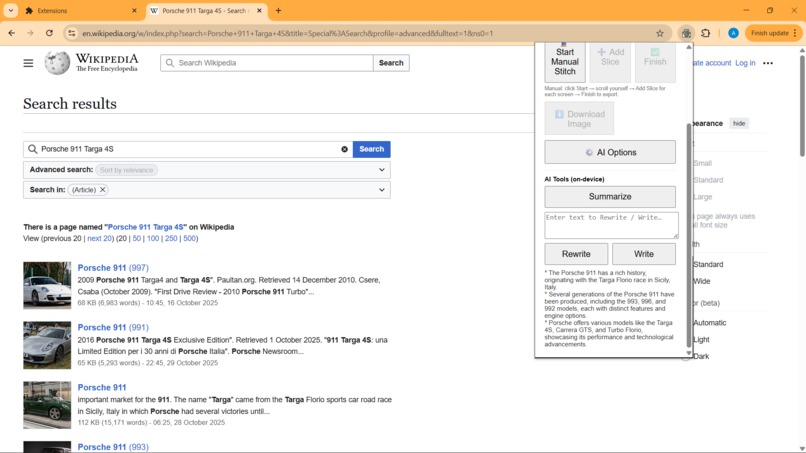
Task: Select the Automatic color theme
Action: [x=710, y=323]
